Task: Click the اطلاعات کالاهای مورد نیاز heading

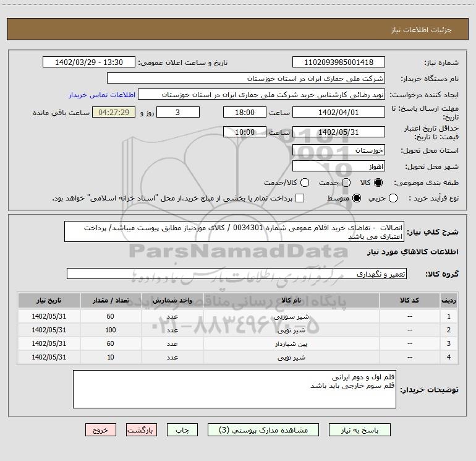Action: click(x=413, y=252)
